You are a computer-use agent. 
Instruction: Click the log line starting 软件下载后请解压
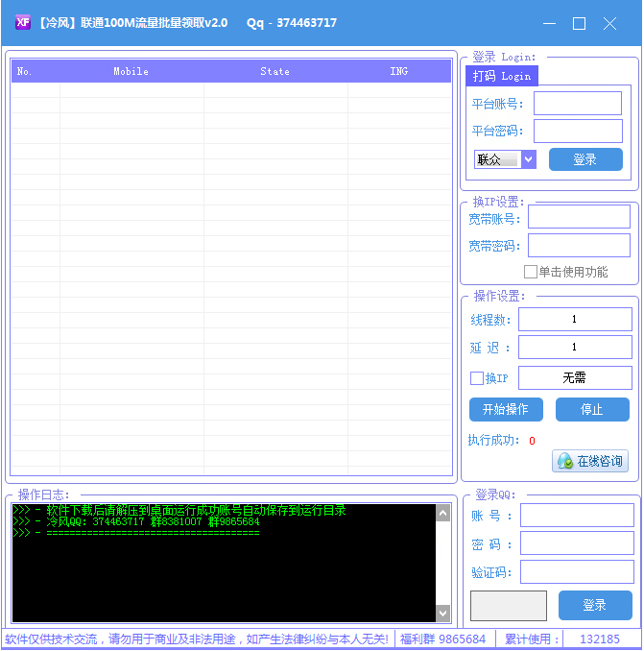point(179,510)
